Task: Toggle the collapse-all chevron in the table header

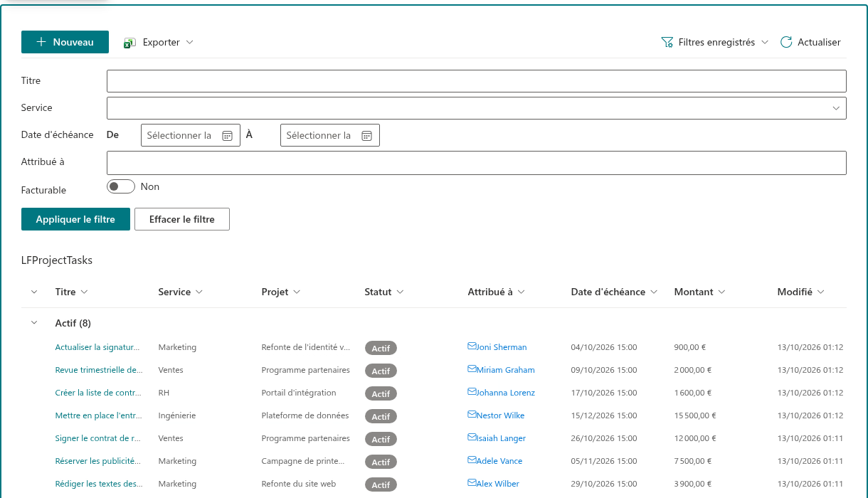Action: coord(33,292)
